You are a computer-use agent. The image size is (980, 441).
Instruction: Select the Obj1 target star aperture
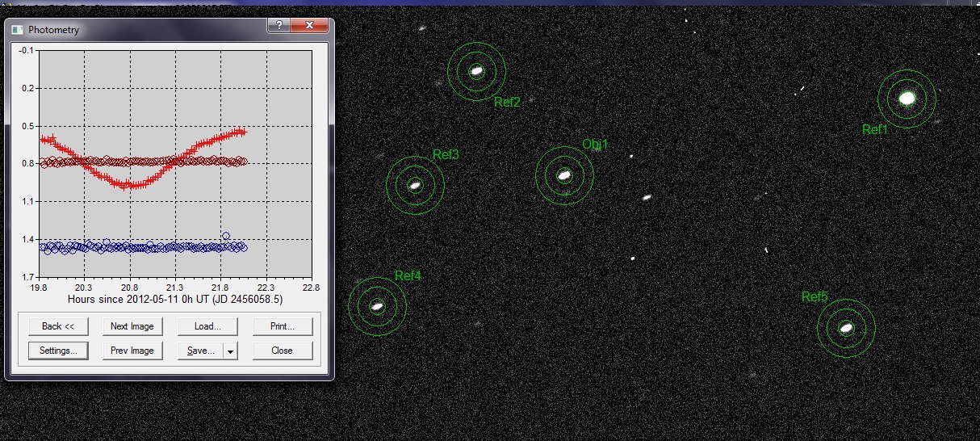click(564, 174)
